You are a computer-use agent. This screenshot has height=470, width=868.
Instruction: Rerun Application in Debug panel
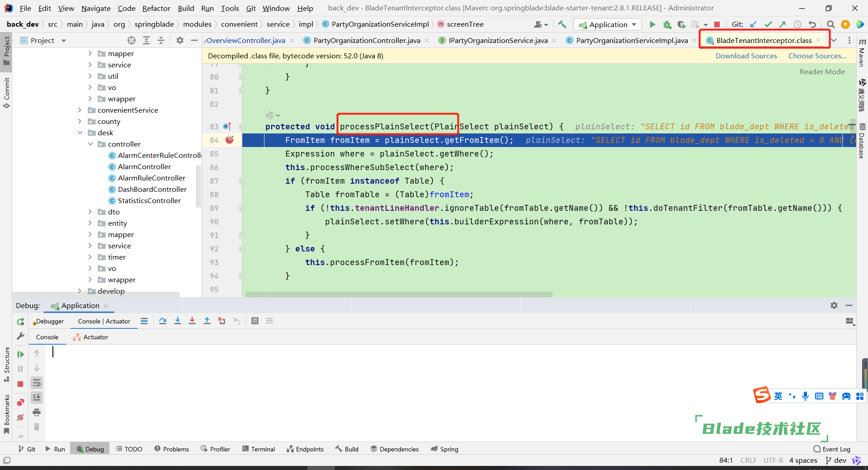(x=20, y=322)
